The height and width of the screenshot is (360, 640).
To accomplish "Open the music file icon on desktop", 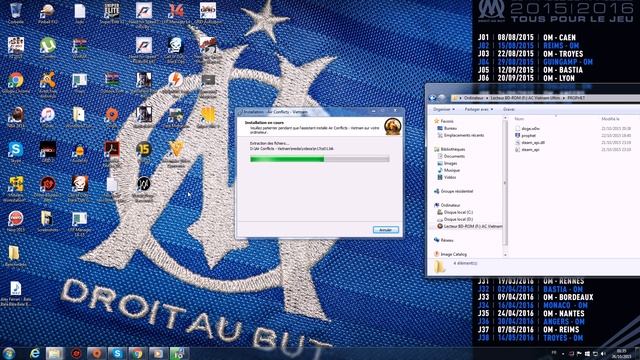I will pyautogui.click(x=16, y=292).
